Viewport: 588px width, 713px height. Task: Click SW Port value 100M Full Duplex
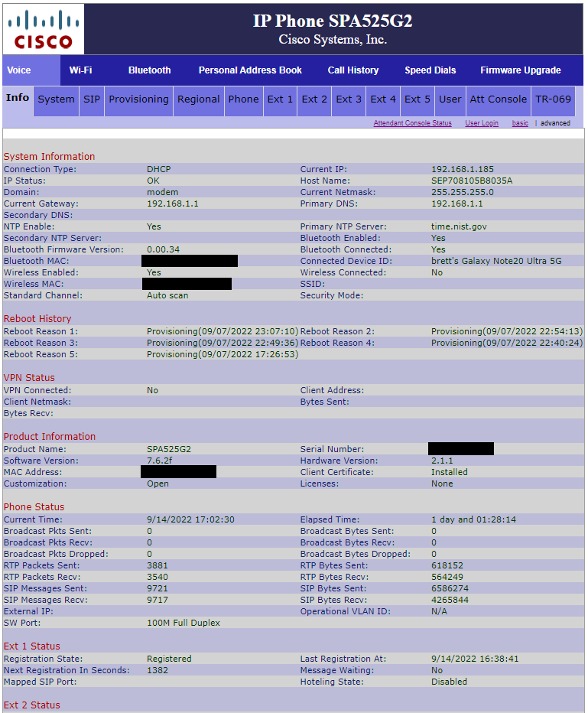[x=183, y=623]
